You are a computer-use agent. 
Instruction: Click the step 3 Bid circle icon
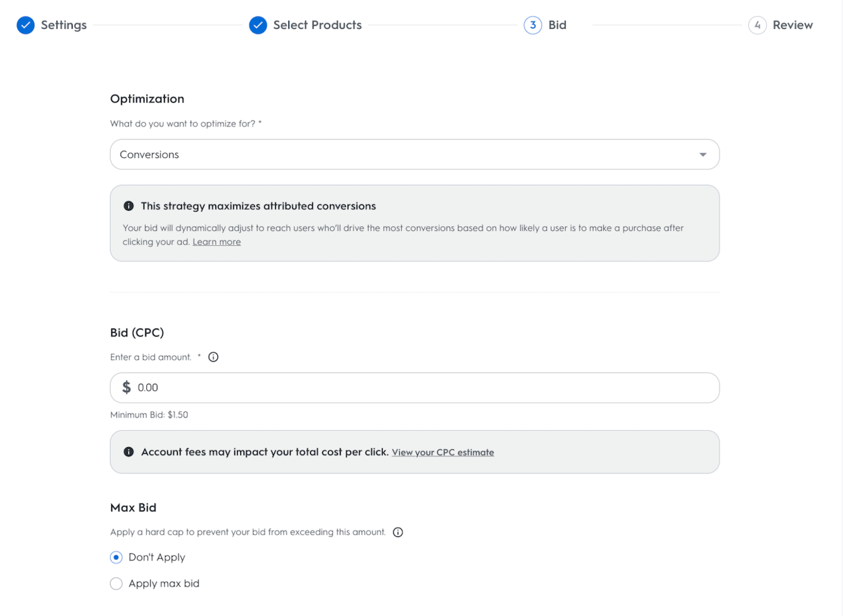click(533, 25)
